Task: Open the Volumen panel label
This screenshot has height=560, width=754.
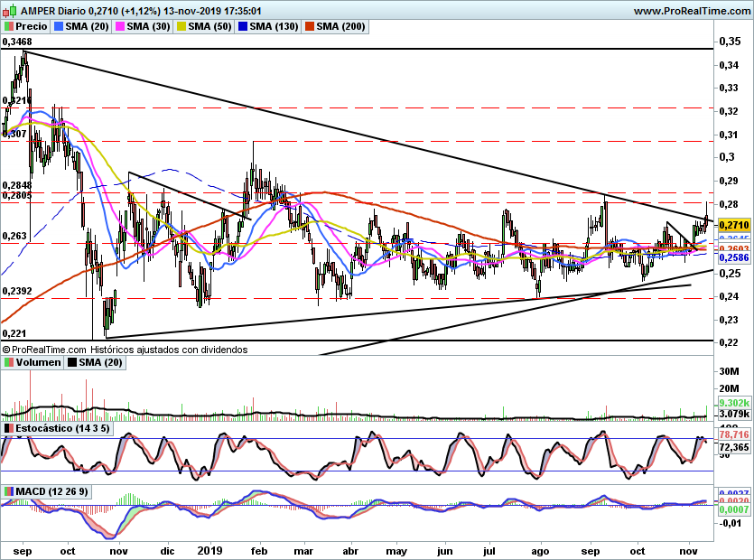Action: [38, 362]
